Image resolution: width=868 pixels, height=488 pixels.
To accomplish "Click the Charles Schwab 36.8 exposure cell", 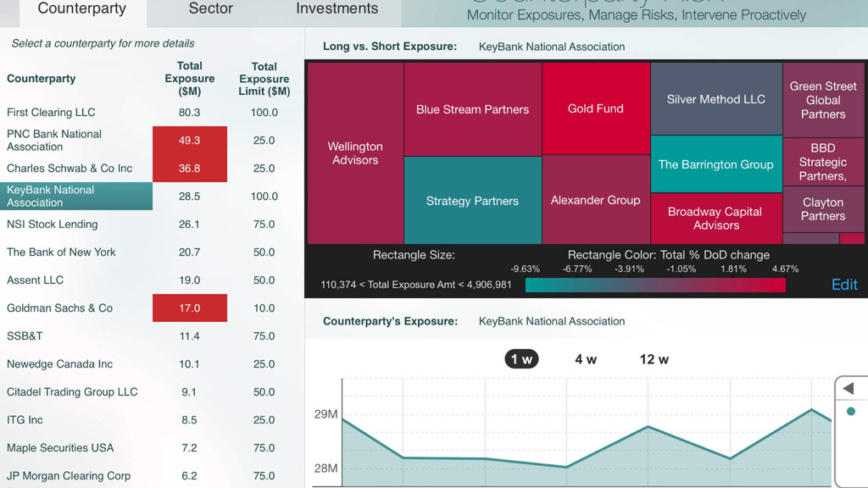I will click(190, 168).
